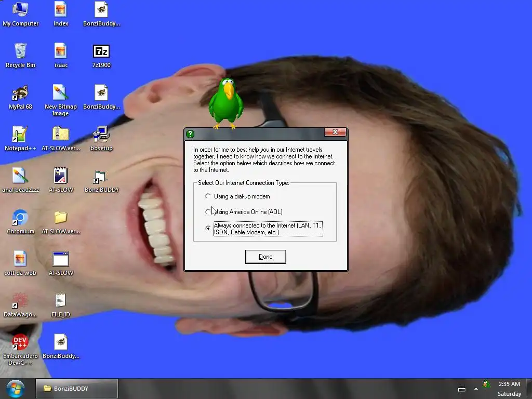The image size is (532, 399).
Task: Launch BonziBUDDY desktop shortcut
Action: coord(101,180)
